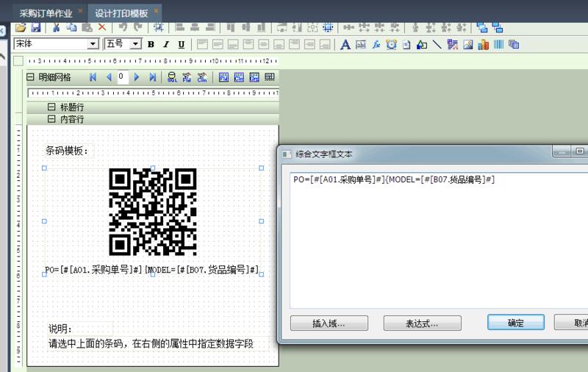Insert text label using the A icon
This screenshot has width=588, height=372.
(x=345, y=45)
